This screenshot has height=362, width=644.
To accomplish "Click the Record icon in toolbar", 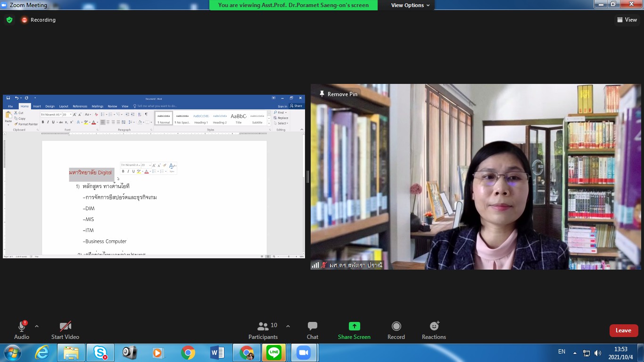I will (x=396, y=326).
